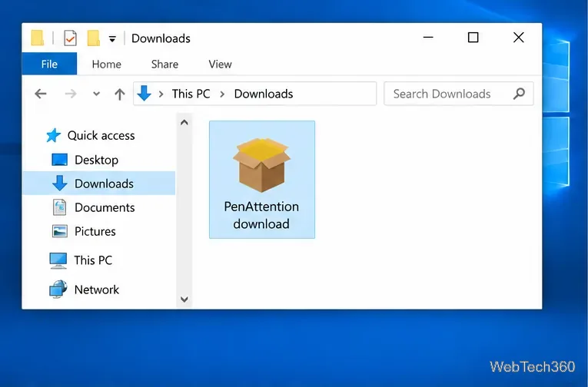Go forward with the right arrow button
Screen dimensions: 588x387
[x=71, y=94]
